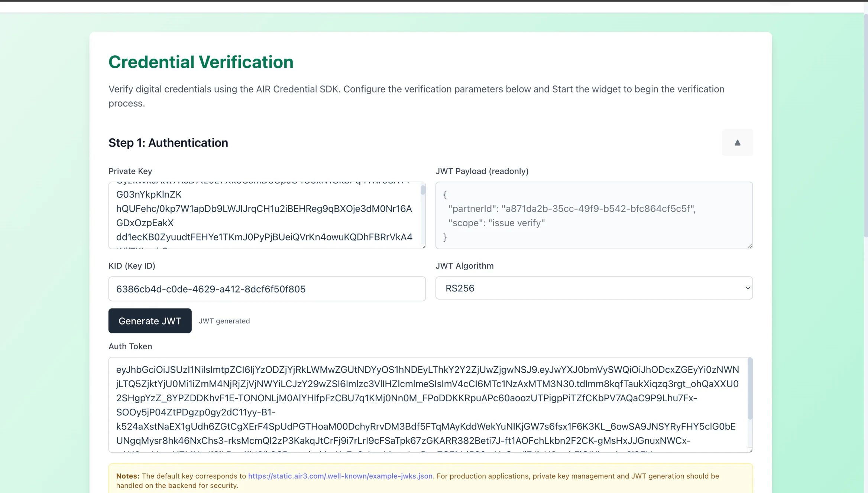The image size is (868, 493).
Task: Click the dropdown chevron next to RS256
Action: tap(748, 288)
